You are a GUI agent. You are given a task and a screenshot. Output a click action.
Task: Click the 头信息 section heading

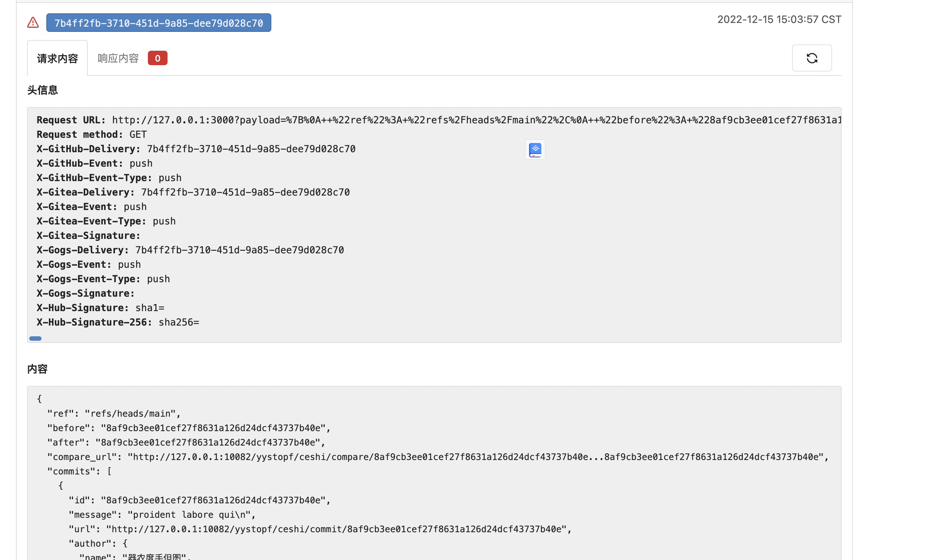43,90
